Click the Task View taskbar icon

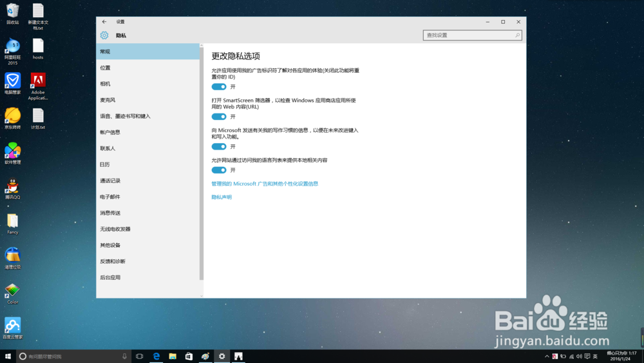tap(140, 357)
